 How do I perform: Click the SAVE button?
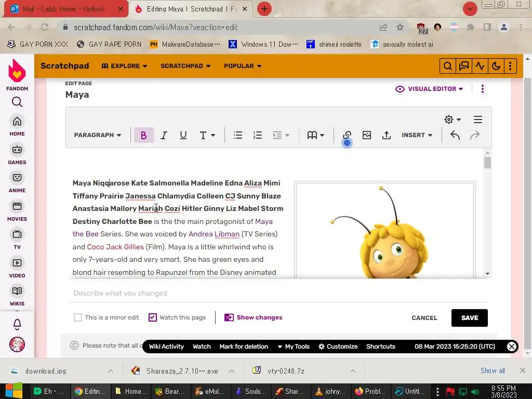pyautogui.click(x=470, y=318)
